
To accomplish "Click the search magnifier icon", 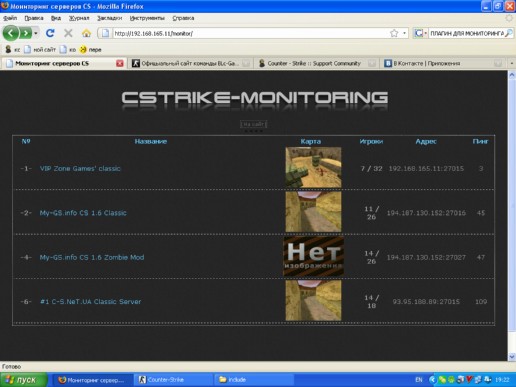I will pos(509,33).
